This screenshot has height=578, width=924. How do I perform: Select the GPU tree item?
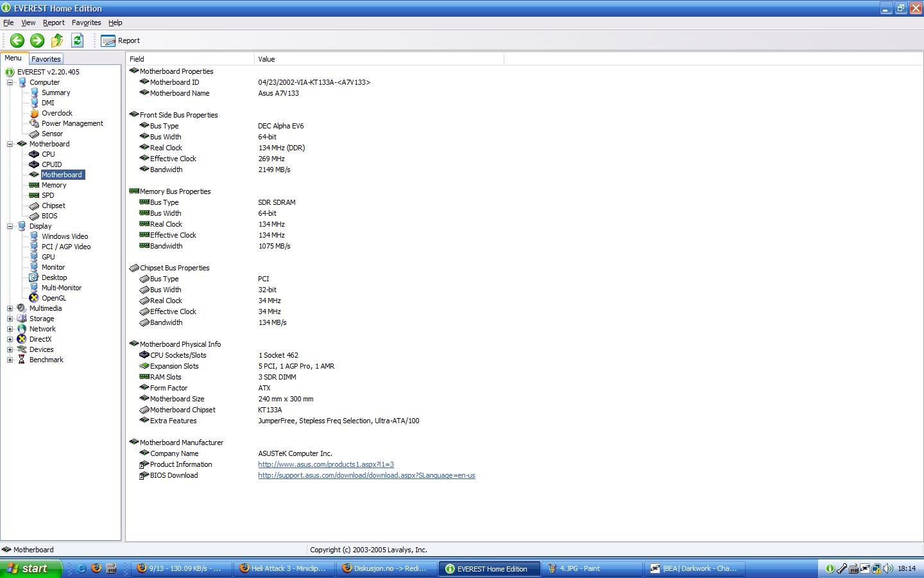pos(48,257)
